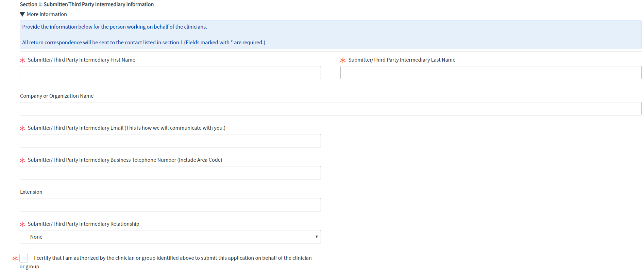Click red asterisk beside Last Name label
This screenshot has height=272, width=644.
(343, 60)
